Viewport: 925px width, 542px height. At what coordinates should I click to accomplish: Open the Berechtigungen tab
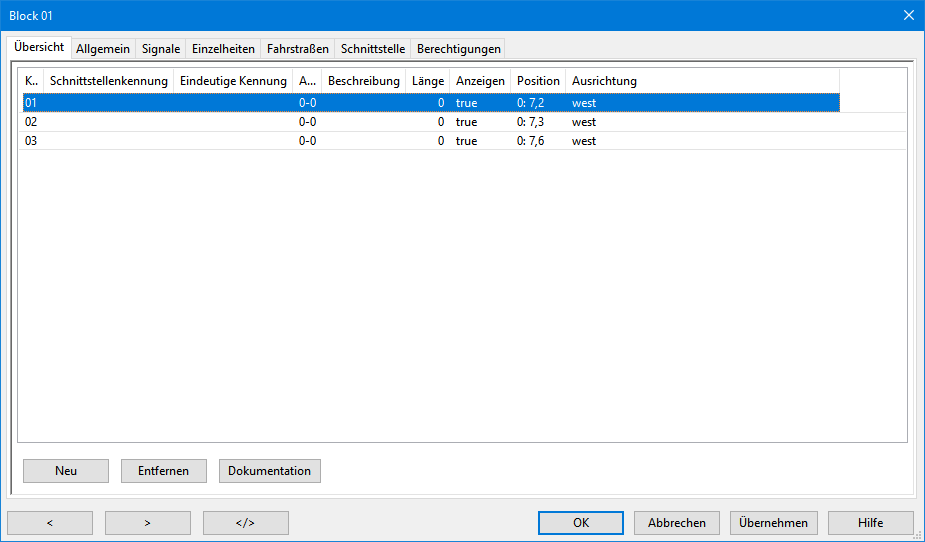pos(458,48)
